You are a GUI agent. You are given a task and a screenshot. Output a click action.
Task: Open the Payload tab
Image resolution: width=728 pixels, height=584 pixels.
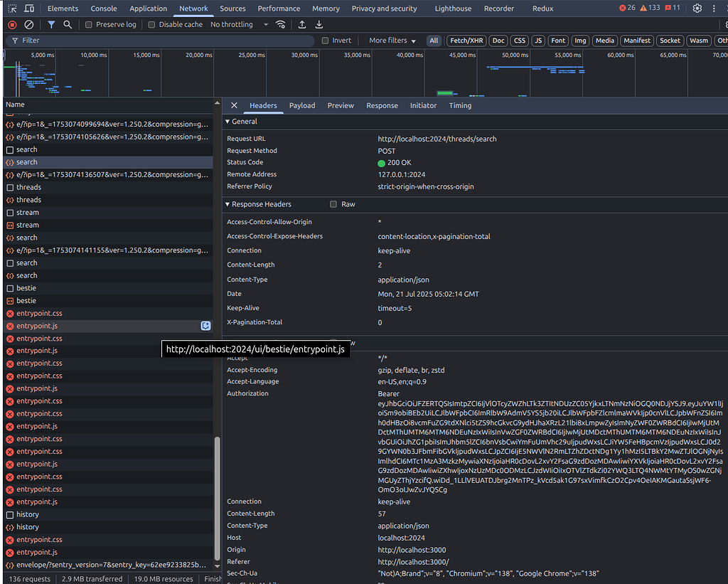click(x=301, y=105)
